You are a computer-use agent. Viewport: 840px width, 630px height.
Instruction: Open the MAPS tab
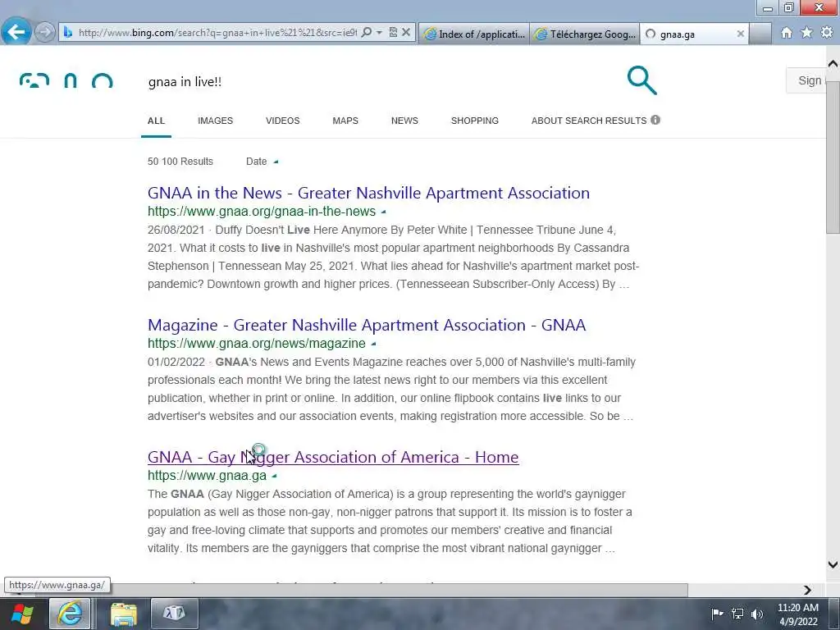(345, 121)
